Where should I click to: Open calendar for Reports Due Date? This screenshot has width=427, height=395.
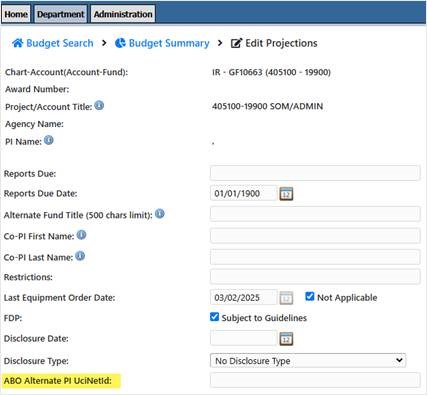[286, 194]
